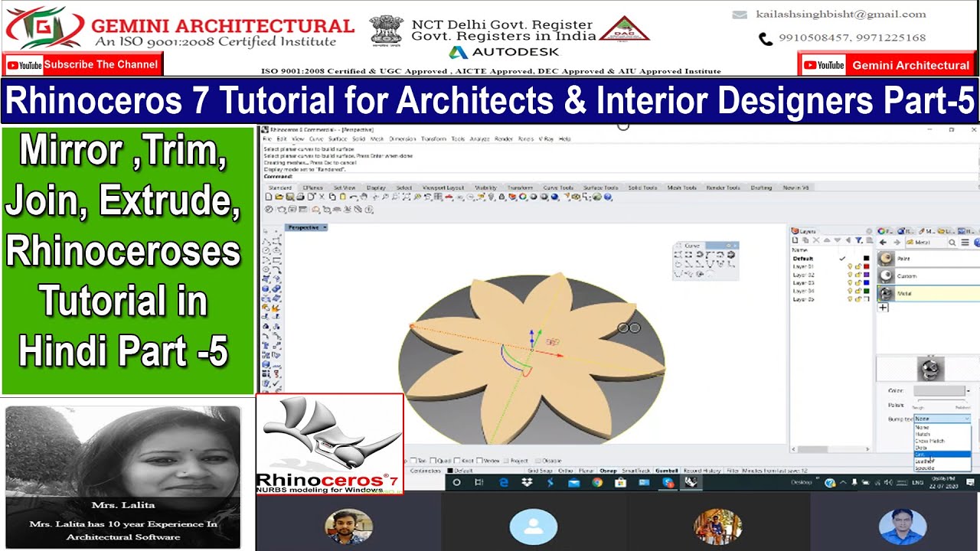Screen dimensions: 980x551
Task: Click the Move layer up arrow icon
Action: pos(827,240)
